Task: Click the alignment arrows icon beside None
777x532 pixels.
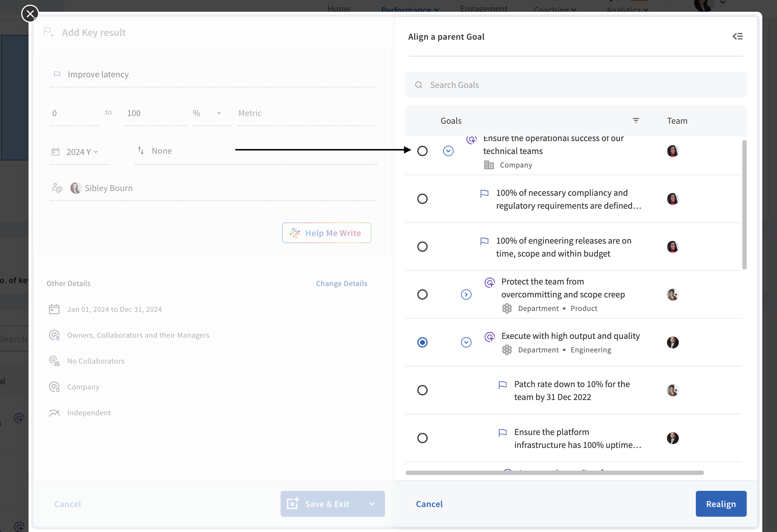Action: click(x=141, y=151)
